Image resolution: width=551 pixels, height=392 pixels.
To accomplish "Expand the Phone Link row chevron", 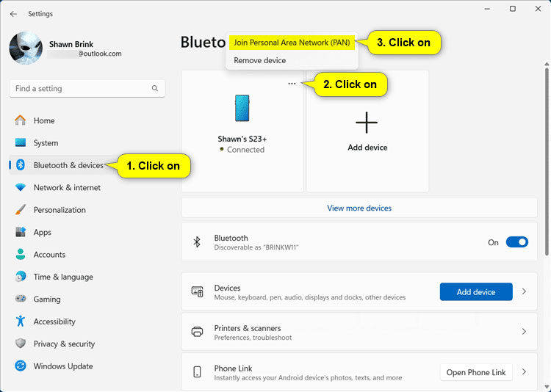I will point(524,371).
